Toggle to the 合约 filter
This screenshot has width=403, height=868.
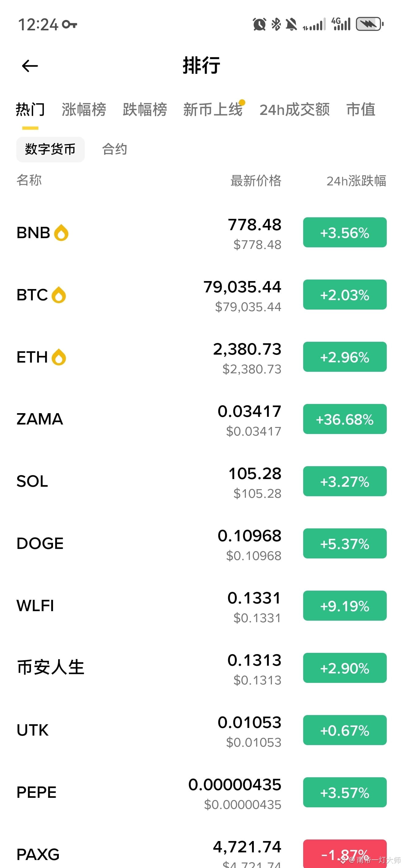115,149
